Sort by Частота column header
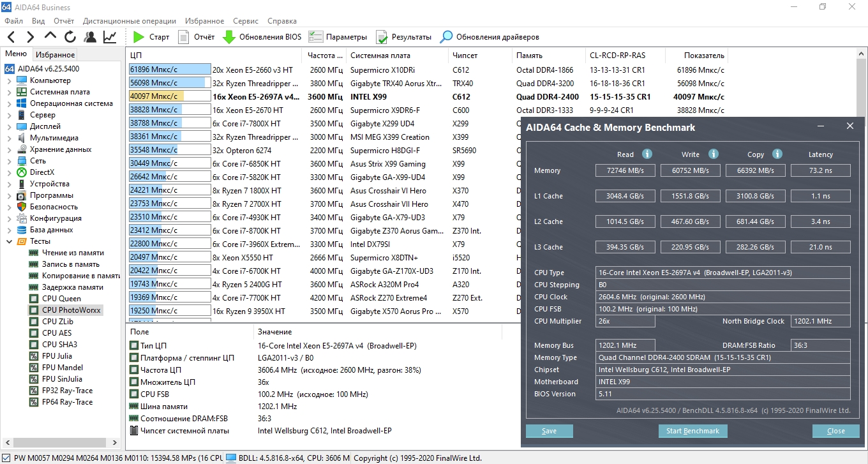Screen dimensions: 868x464 click(x=325, y=56)
